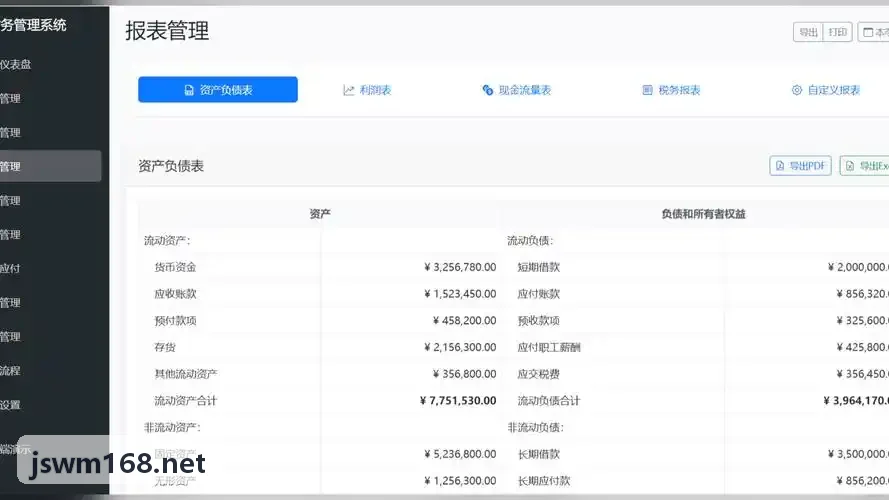The width and height of the screenshot is (889, 500).
Task: Select the 存货 row label
Action: [x=165, y=347]
